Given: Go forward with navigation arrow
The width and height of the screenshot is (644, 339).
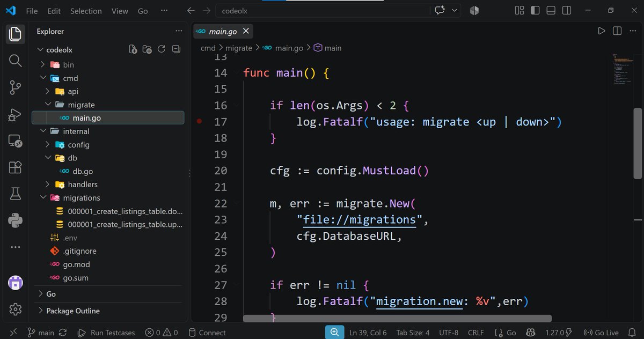Looking at the screenshot, I should 207,11.
